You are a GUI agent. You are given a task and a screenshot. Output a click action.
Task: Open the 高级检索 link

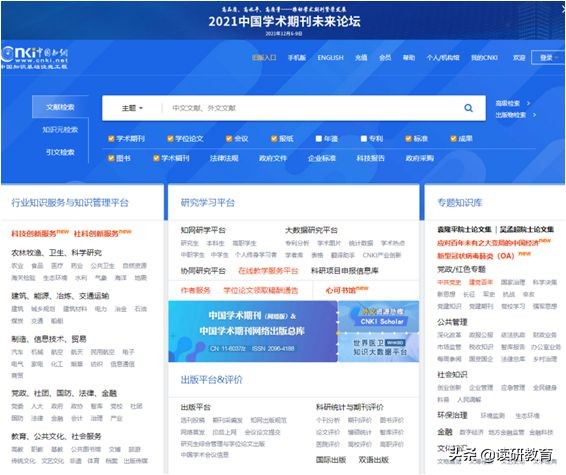pyautogui.click(x=508, y=103)
